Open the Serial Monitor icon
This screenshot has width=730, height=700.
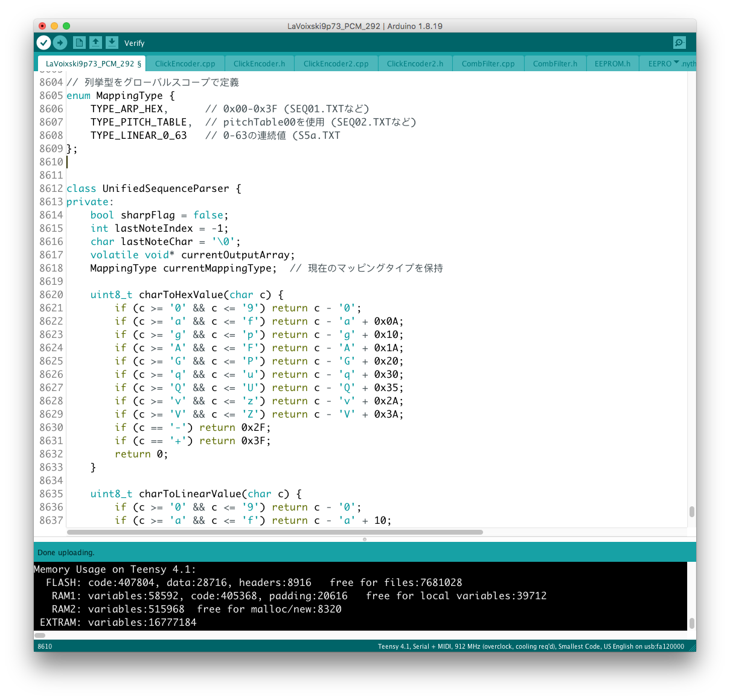[x=679, y=42]
